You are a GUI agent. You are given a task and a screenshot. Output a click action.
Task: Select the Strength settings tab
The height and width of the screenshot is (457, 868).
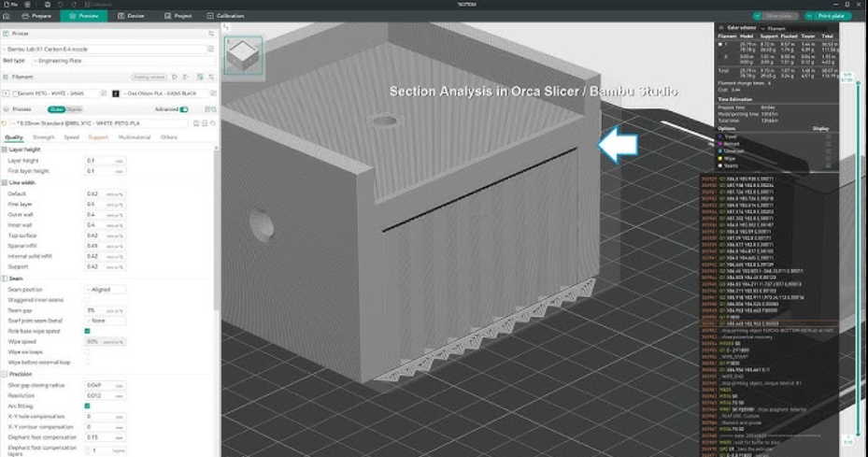43,137
